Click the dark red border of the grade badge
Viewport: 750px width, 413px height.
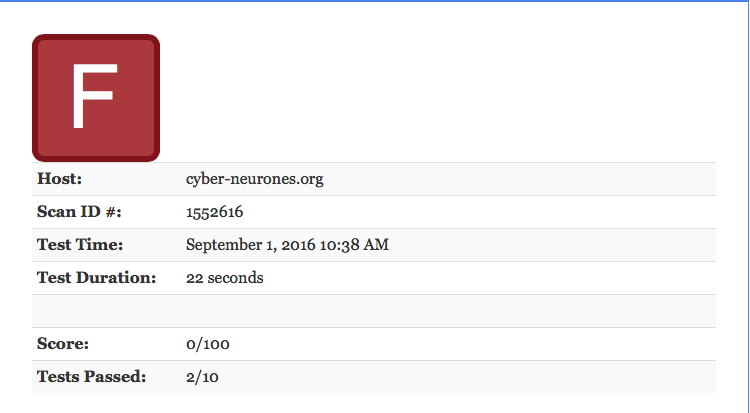coord(96,37)
